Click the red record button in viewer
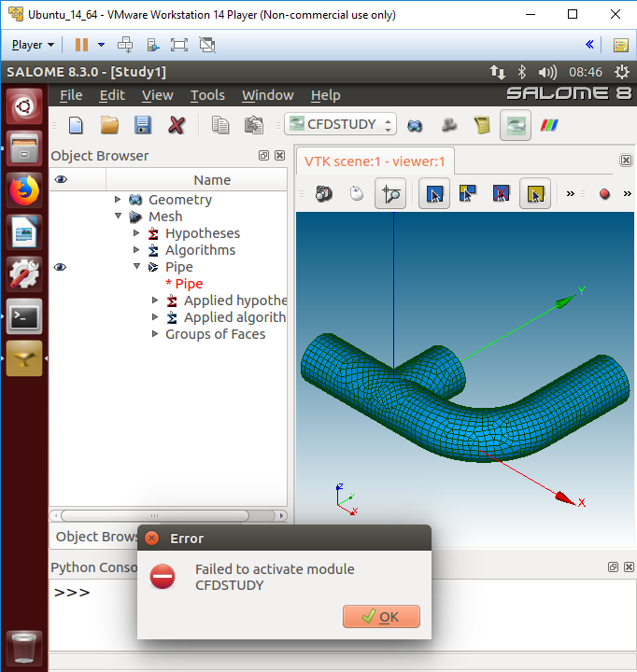 click(x=604, y=194)
